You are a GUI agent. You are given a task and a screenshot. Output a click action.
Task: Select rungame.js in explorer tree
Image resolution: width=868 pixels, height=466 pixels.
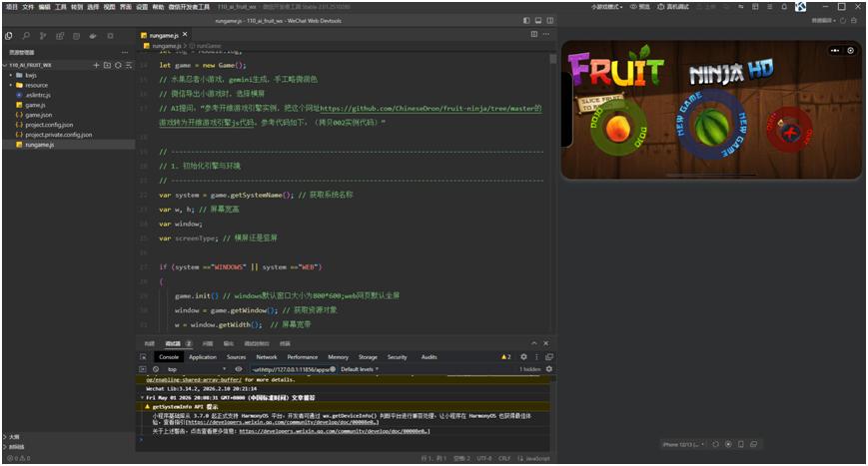tap(39, 145)
